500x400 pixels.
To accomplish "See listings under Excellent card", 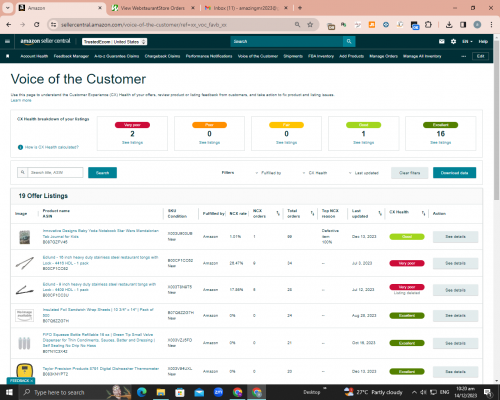I will (441, 143).
